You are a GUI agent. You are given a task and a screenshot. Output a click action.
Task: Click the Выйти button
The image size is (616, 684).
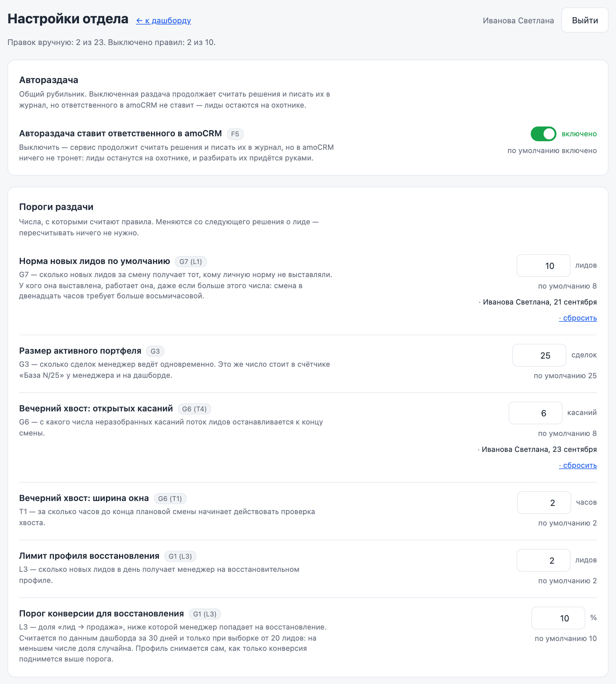coord(585,20)
